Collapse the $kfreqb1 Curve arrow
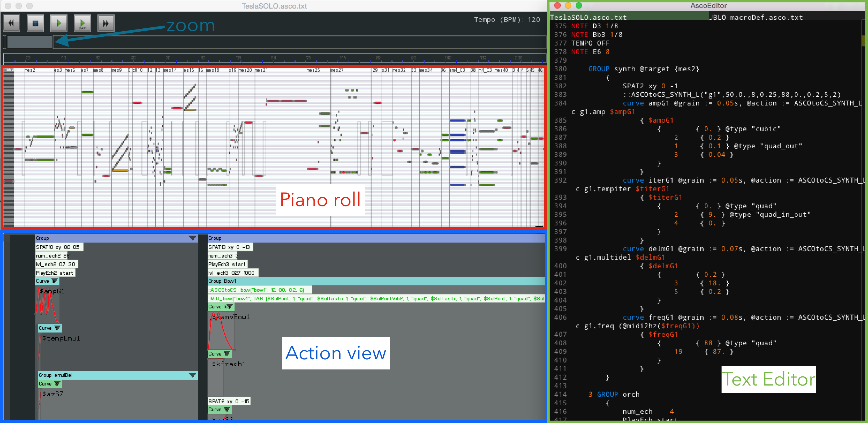This screenshot has height=423, width=868. tap(227, 354)
